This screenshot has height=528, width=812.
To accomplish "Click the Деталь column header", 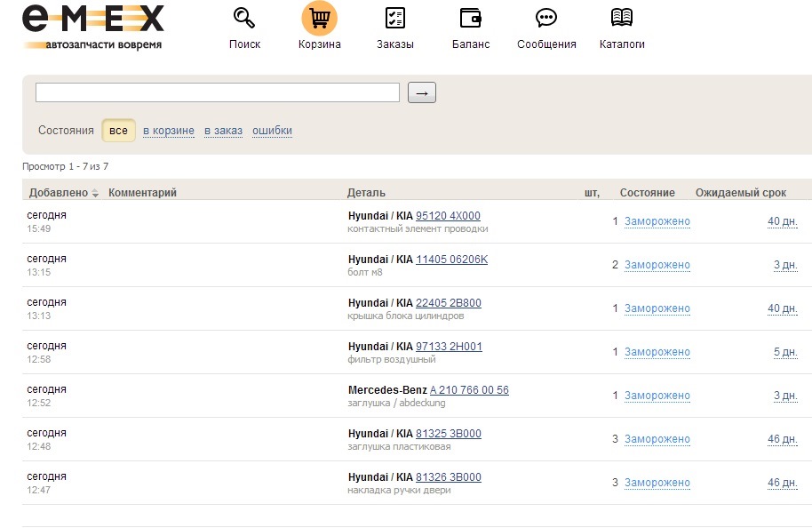I will coord(366,193).
